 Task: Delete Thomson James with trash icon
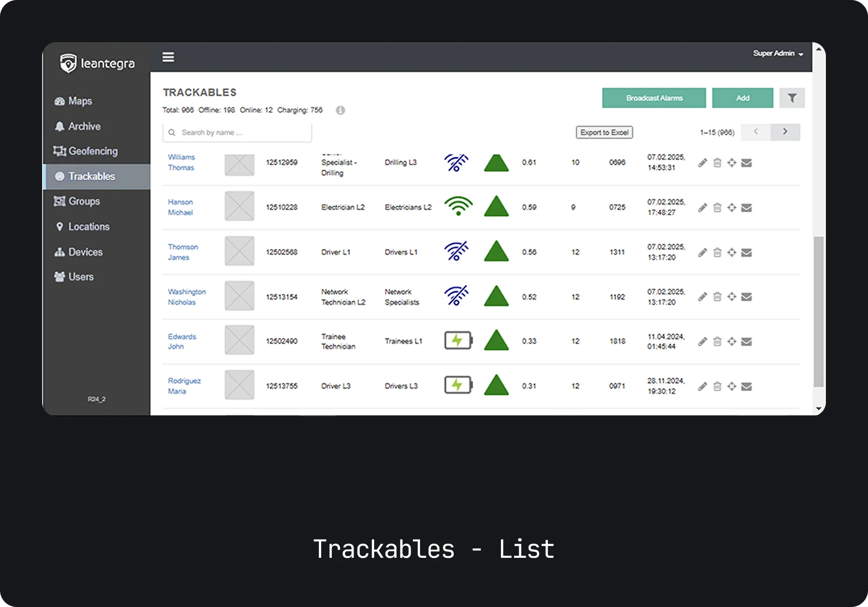(x=717, y=252)
